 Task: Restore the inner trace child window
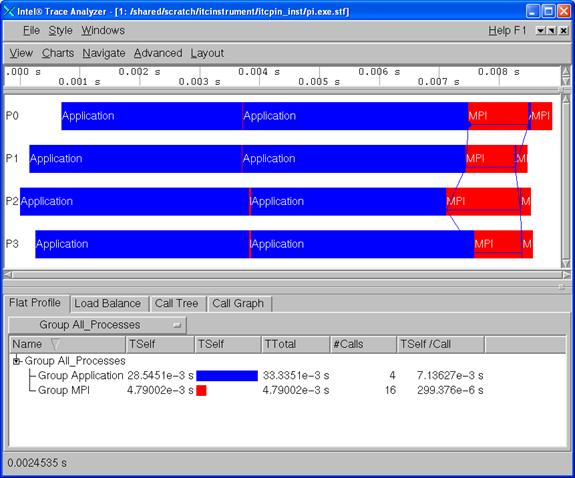point(552,30)
